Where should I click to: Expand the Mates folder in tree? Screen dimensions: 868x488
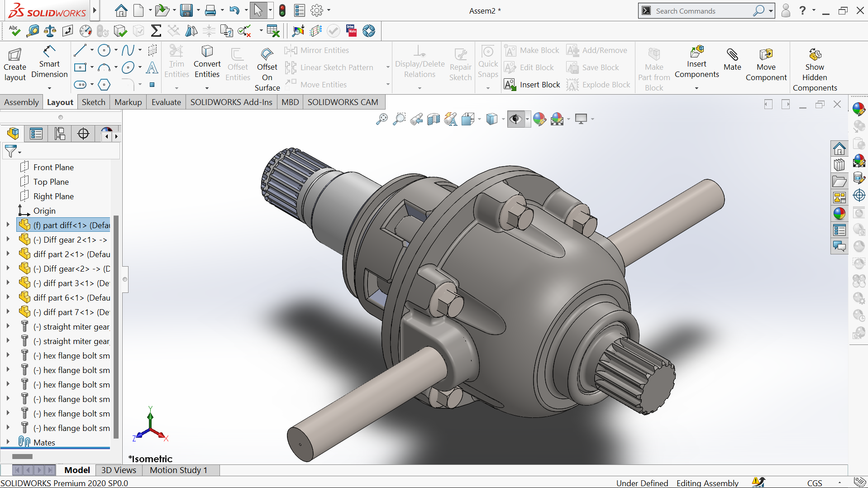[x=8, y=442]
